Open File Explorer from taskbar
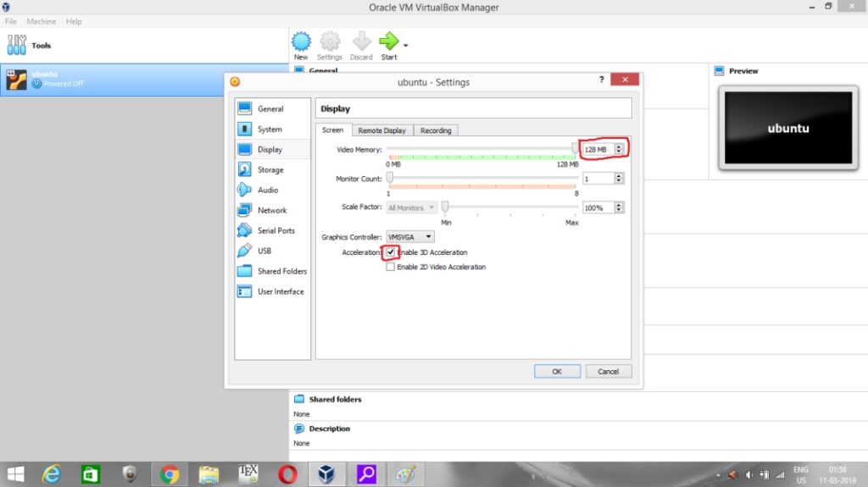Screen dimensions: 868x487 tap(209, 474)
